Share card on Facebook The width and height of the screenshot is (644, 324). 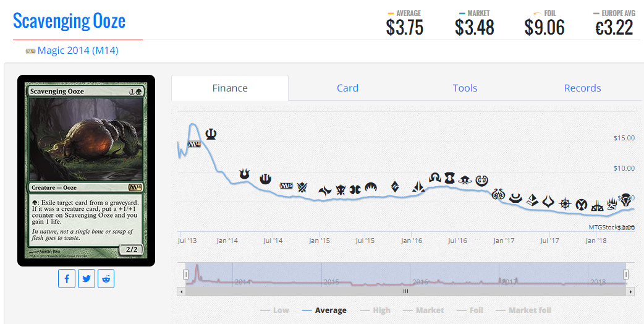(x=67, y=279)
